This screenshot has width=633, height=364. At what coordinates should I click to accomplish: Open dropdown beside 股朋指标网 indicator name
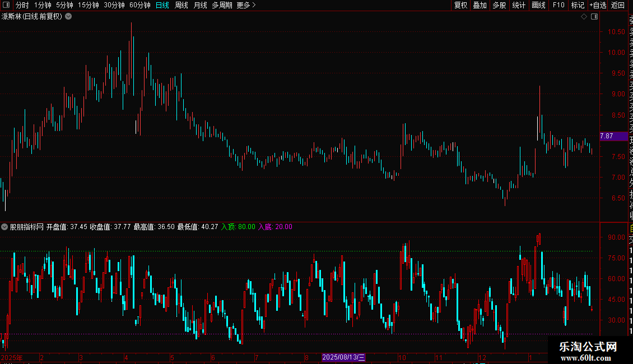coord(4,227)
